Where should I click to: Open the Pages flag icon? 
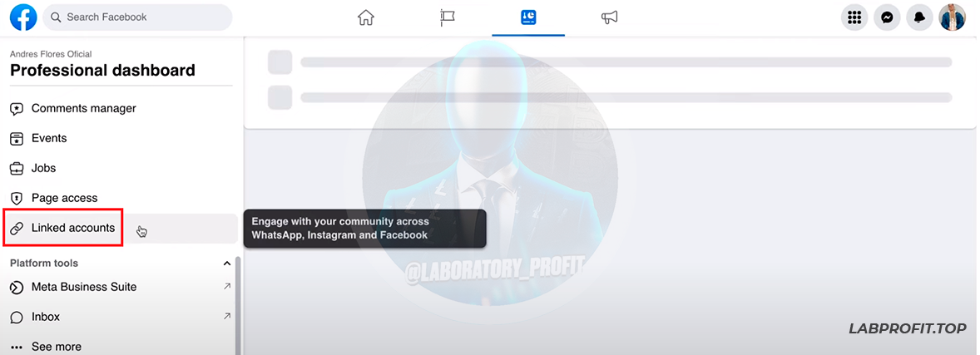click(447, 17)
